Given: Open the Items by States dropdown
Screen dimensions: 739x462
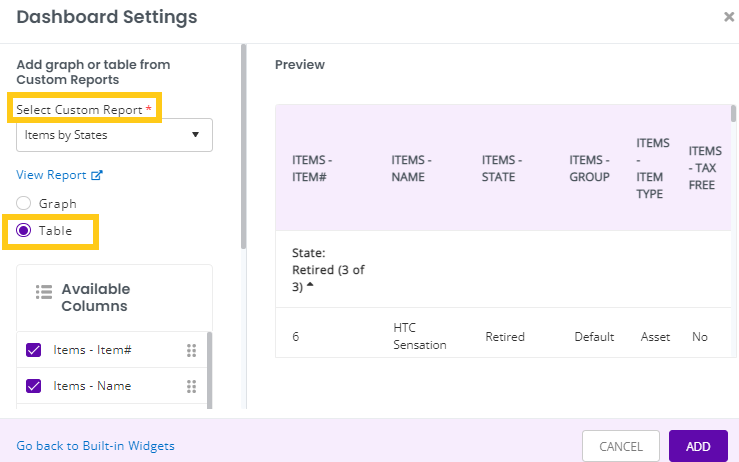Looking at the screenshot, I should [115, 135].
